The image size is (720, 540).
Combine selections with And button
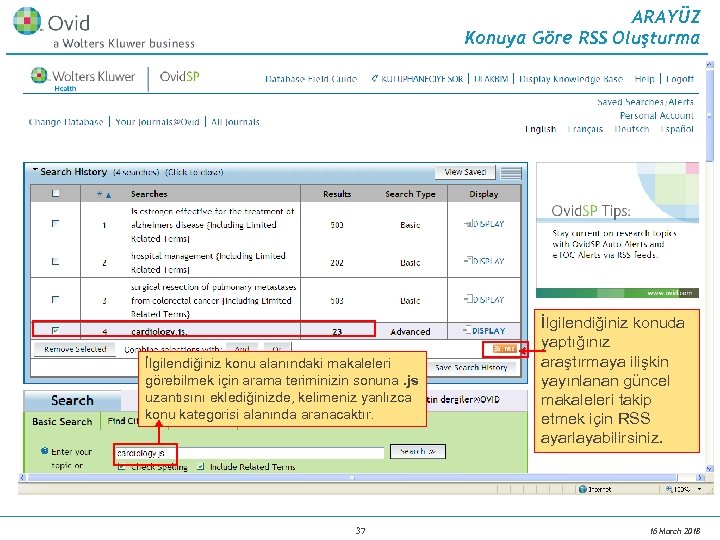(242, 349)
